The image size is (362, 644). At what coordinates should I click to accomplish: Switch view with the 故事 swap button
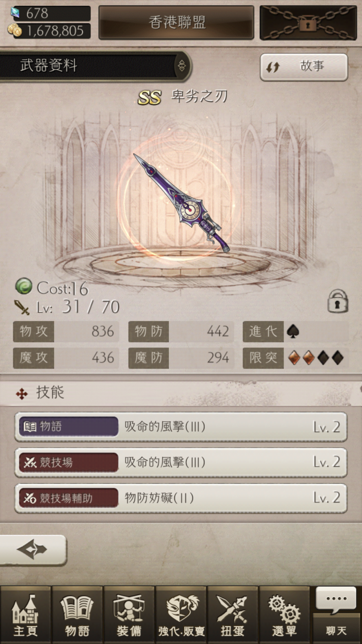304,67
